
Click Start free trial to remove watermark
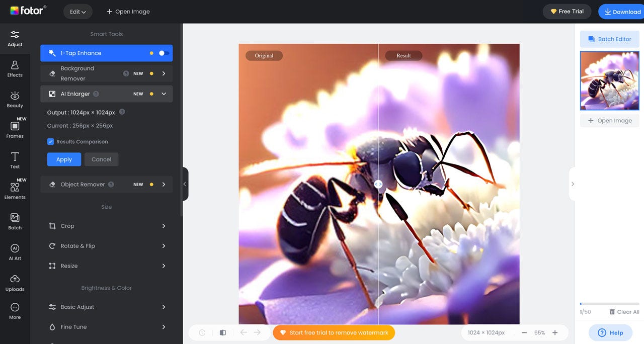point(334,332)
